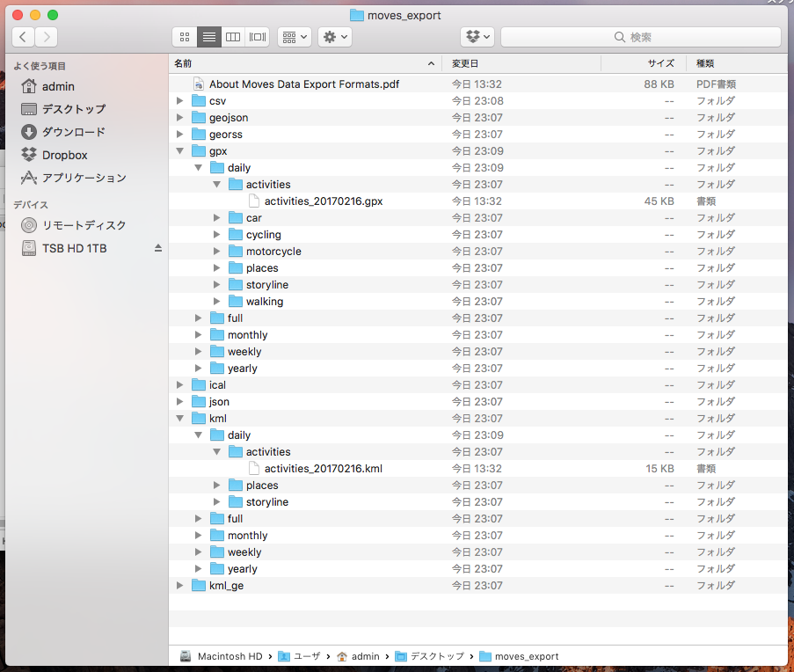
Task: Select the cycling folder icon
Action: pyautogui.click(x=236, y=235)
